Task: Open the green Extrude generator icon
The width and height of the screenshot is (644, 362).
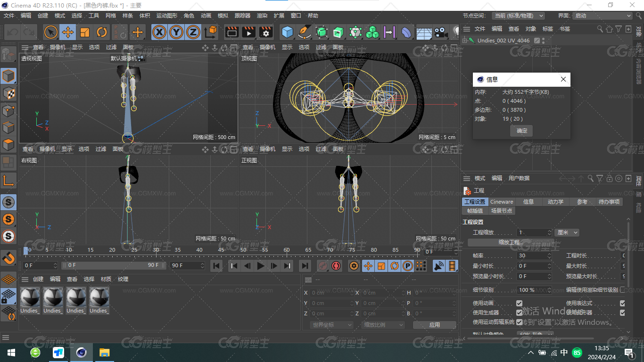Action: (x=339, y=33)
